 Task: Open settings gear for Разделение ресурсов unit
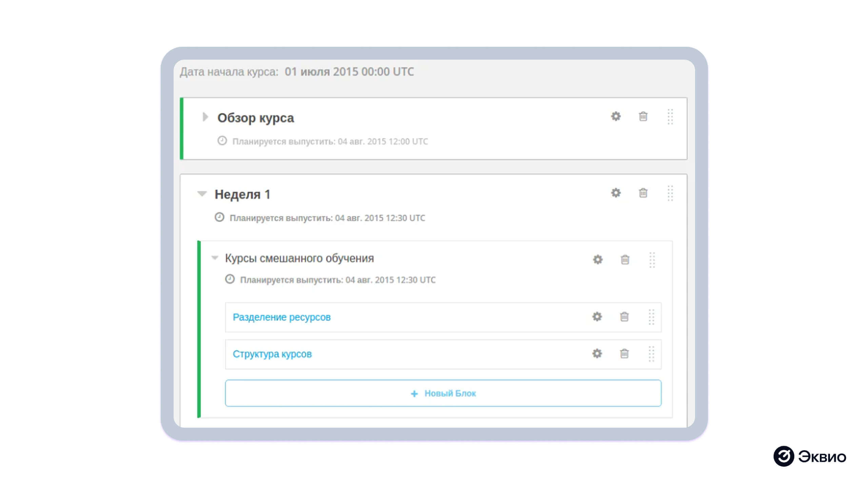tap(597, 317)
